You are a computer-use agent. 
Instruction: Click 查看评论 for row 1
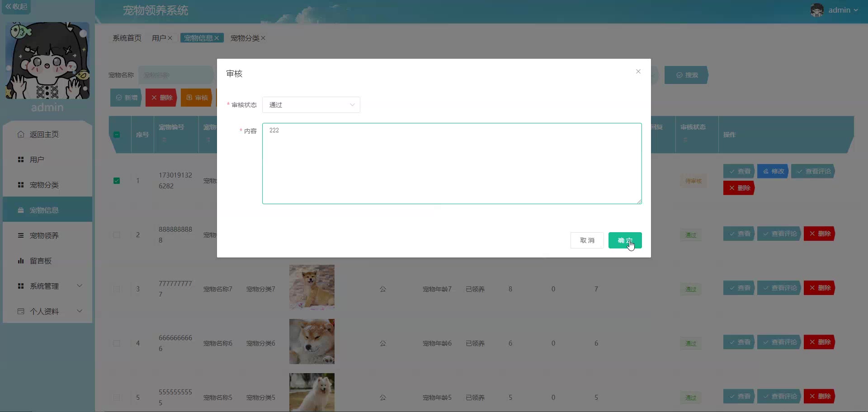point(813,171)
